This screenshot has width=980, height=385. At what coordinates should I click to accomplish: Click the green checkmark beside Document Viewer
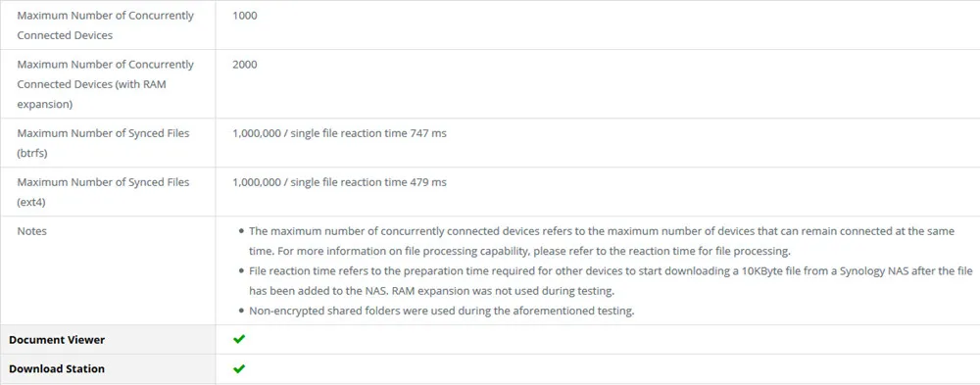pyautogui.click(x=239, y=339)
